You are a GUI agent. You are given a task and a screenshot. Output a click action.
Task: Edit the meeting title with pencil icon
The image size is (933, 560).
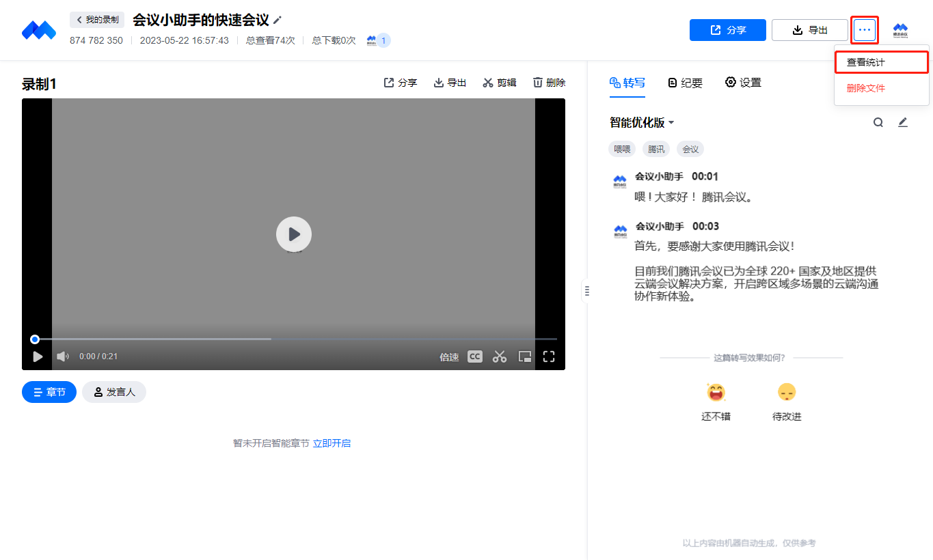point(278,20)
